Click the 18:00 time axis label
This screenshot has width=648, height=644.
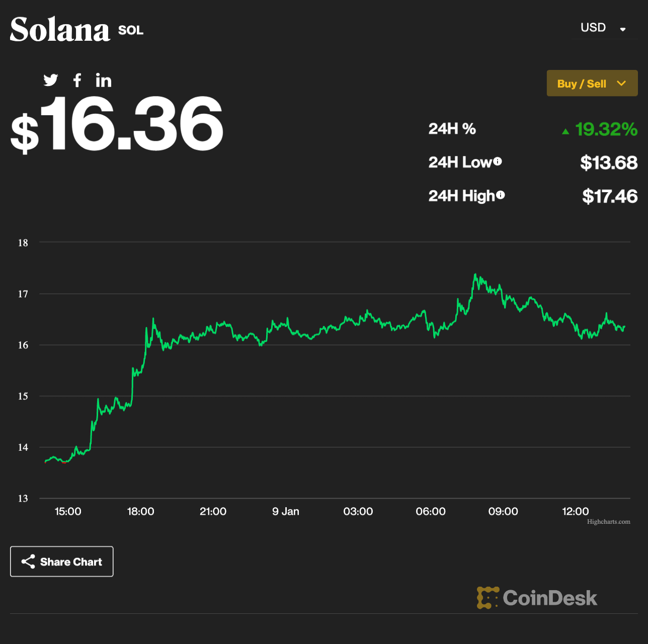pyautogui.click(x=140, y=512)
